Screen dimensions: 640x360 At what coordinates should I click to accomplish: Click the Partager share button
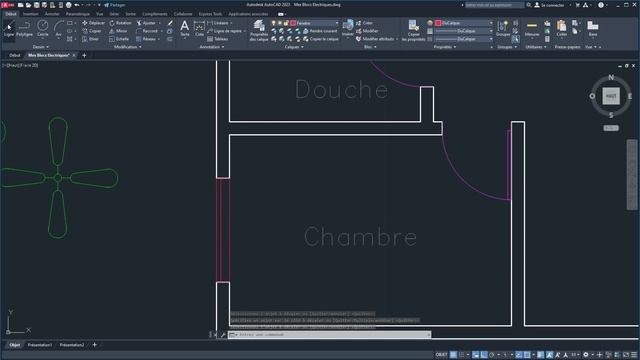click(x=114, y=5)
